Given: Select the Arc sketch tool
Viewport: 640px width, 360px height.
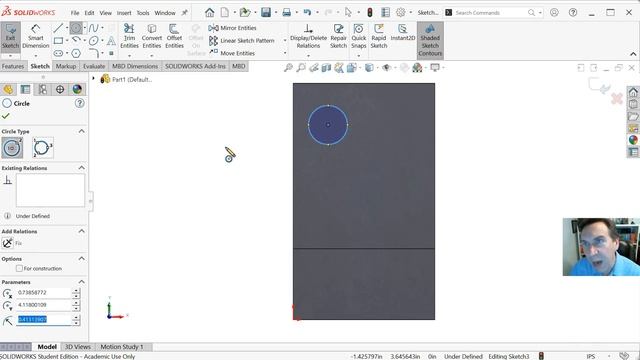Looking at the screenshot, I should 76,40.
